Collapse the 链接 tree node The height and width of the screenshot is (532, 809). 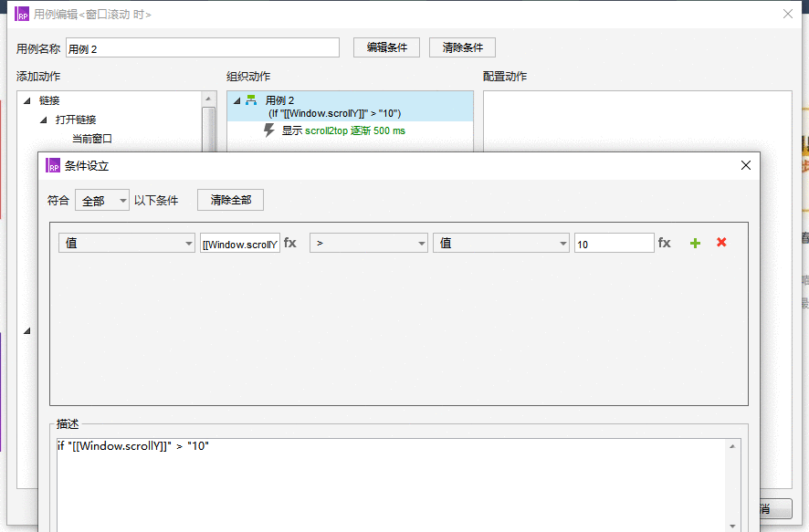[x=27, y=100]
